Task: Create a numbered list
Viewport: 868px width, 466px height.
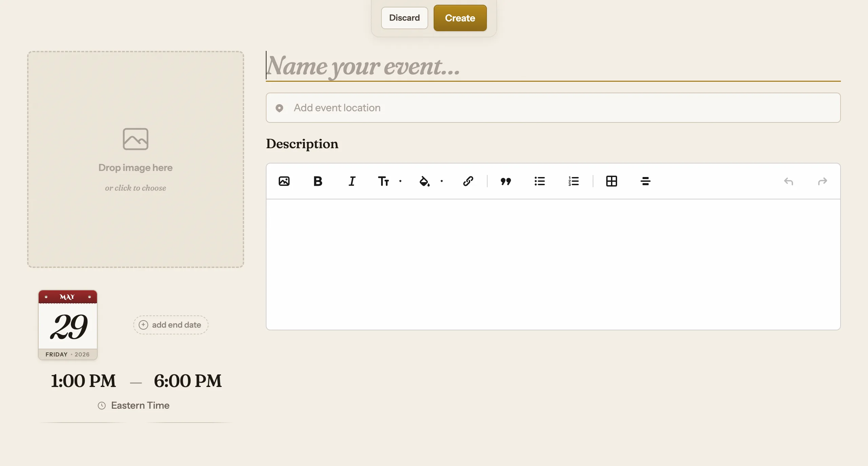Action: pos(573,181)
